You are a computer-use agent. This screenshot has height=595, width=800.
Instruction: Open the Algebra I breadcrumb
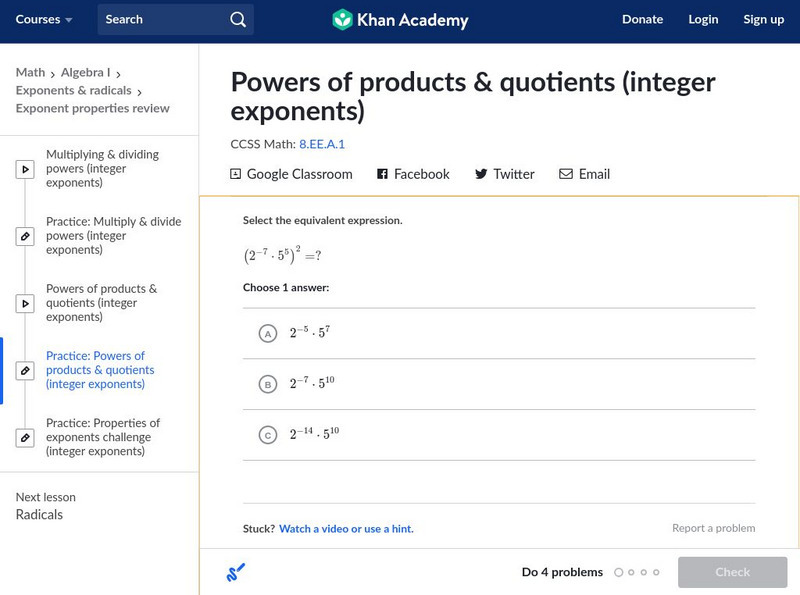[83, 72]
